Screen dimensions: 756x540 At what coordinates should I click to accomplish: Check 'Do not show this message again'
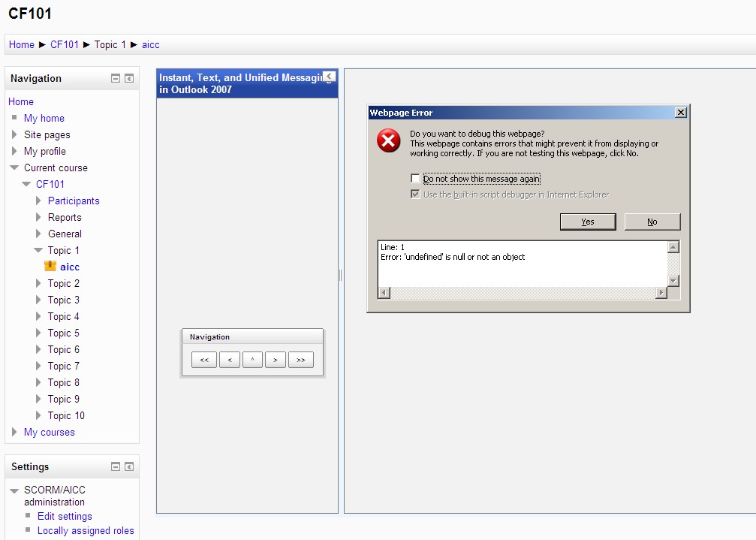tap(415, 179)
